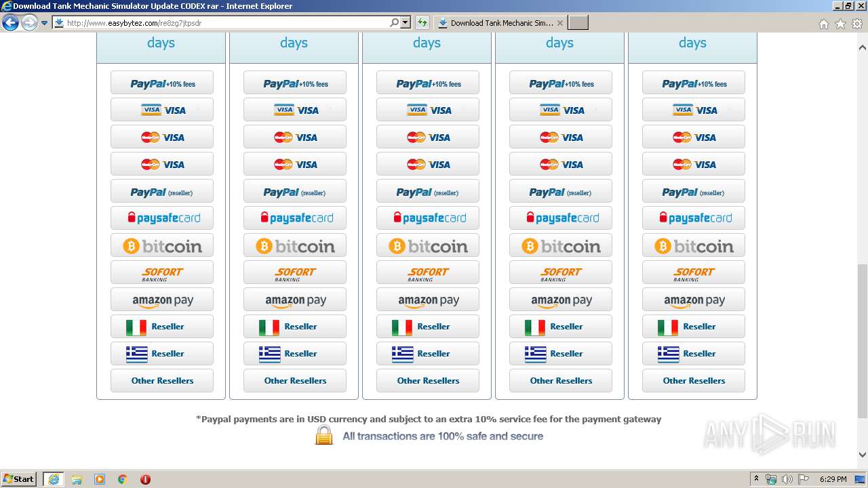Close the Download Tank Mechanic tab

[x=560, y=23]
